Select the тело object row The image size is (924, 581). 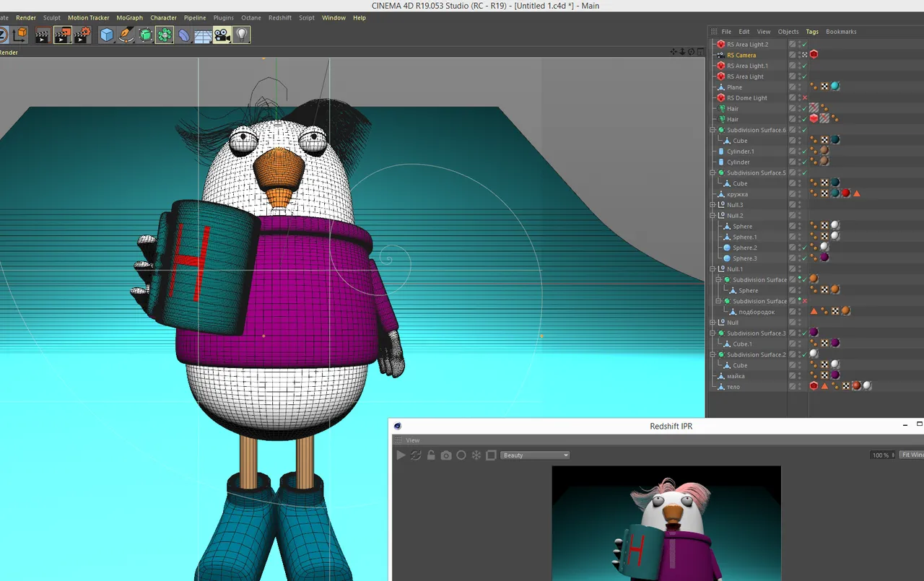[x=733, y=387]
